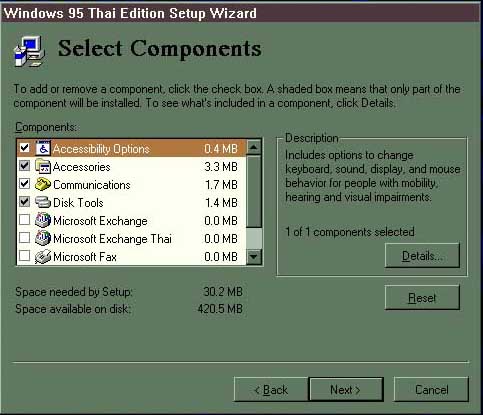The width and height of the screenshot is (483, 415).
Task: Go to the Next setup step
Action: [346, 389]
